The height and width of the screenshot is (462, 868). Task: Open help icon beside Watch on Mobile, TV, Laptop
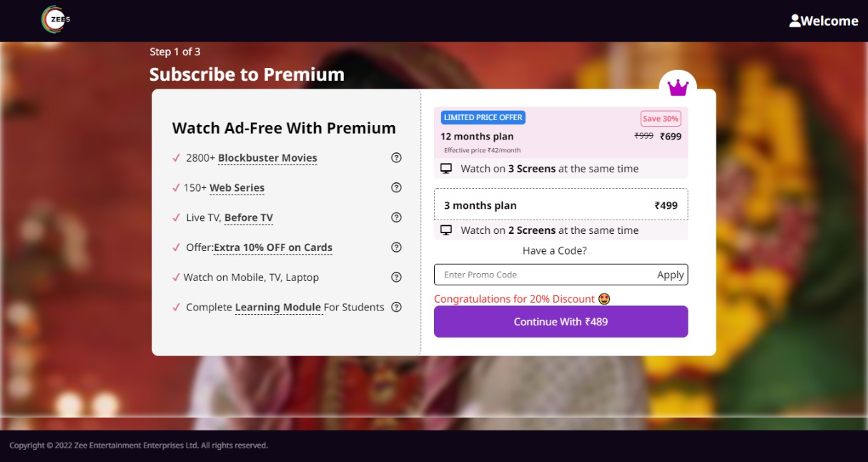[x=396, y=277]
